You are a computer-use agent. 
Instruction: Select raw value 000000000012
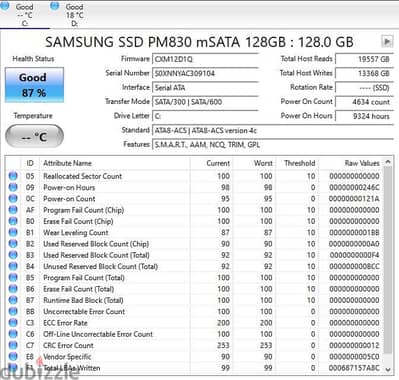coord(354,346)
